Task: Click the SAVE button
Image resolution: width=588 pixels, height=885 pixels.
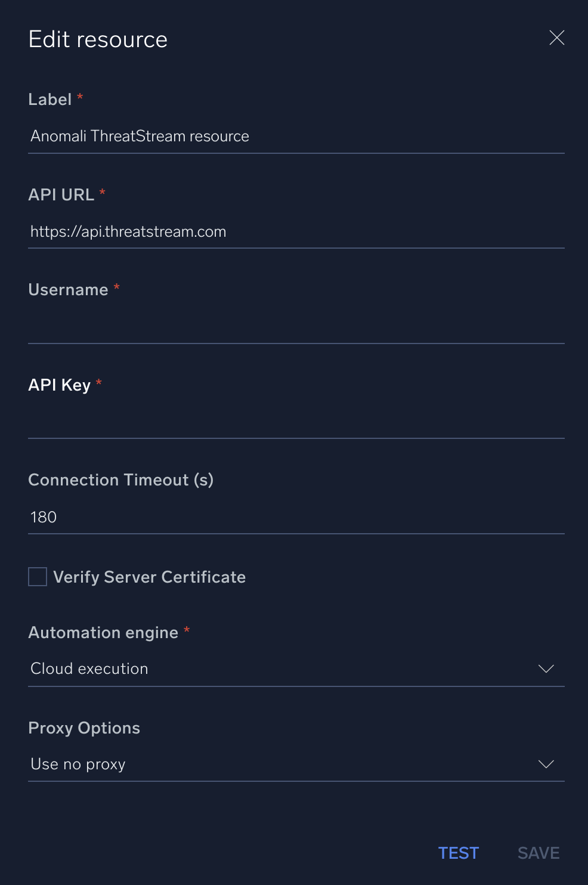Action: pos(537,853)
